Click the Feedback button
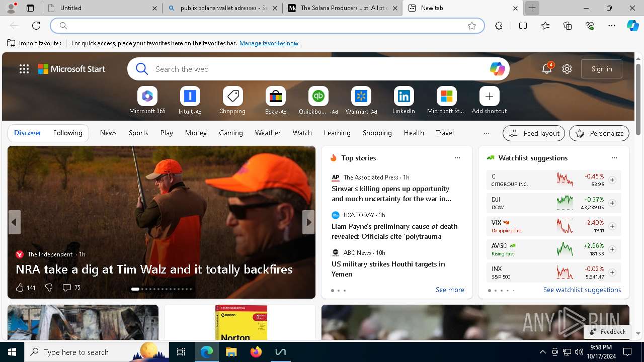The height and width of the screenshot is (362, 644). tap(607, 332)
